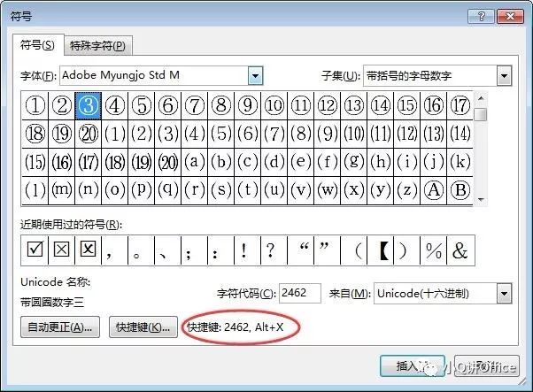Close the 符号 dialog window

point(510,16)
